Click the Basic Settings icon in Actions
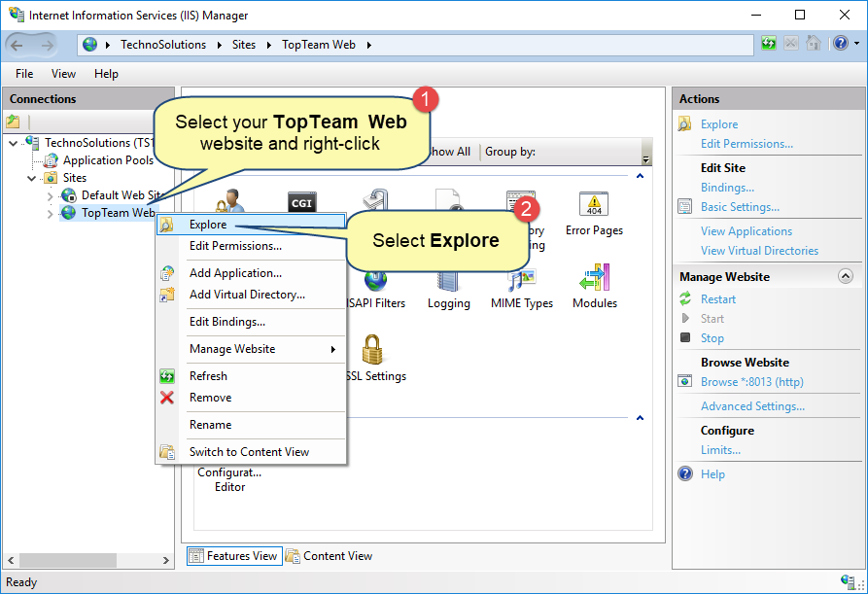868x594 pixels. click(x=684, y=207)
